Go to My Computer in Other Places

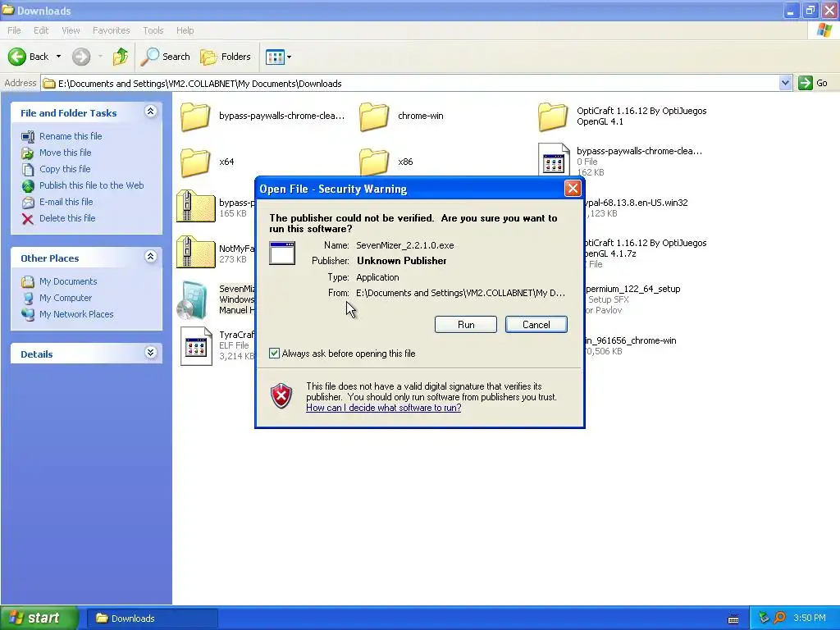click(66, 298)
